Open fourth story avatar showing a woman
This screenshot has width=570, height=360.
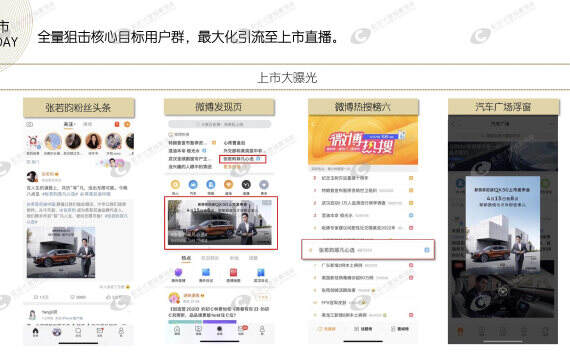[x=93, y=141]
